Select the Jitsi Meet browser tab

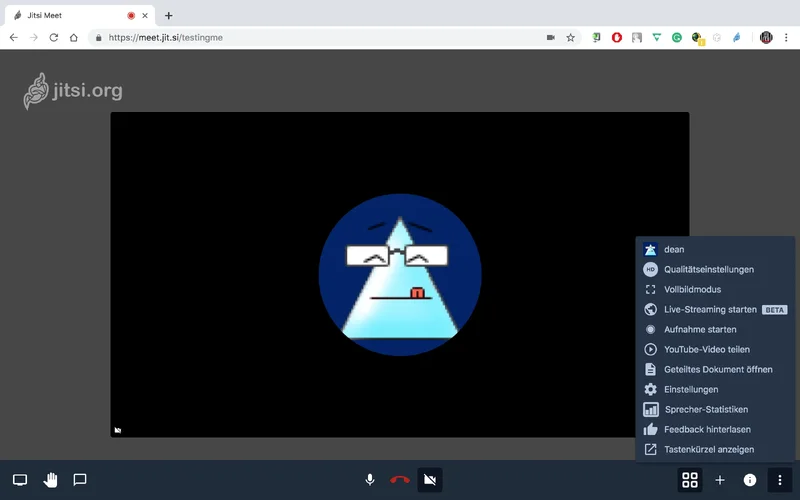(x=82, y=15)
